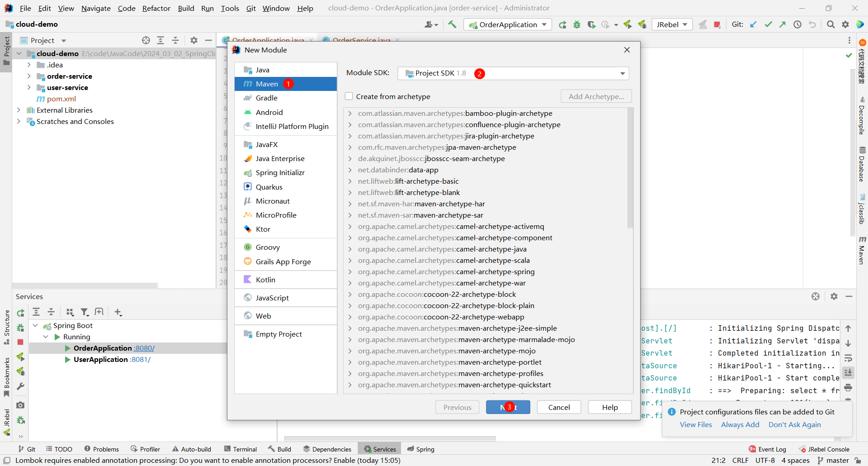Open Project panel options gear

tap(194, 40)
